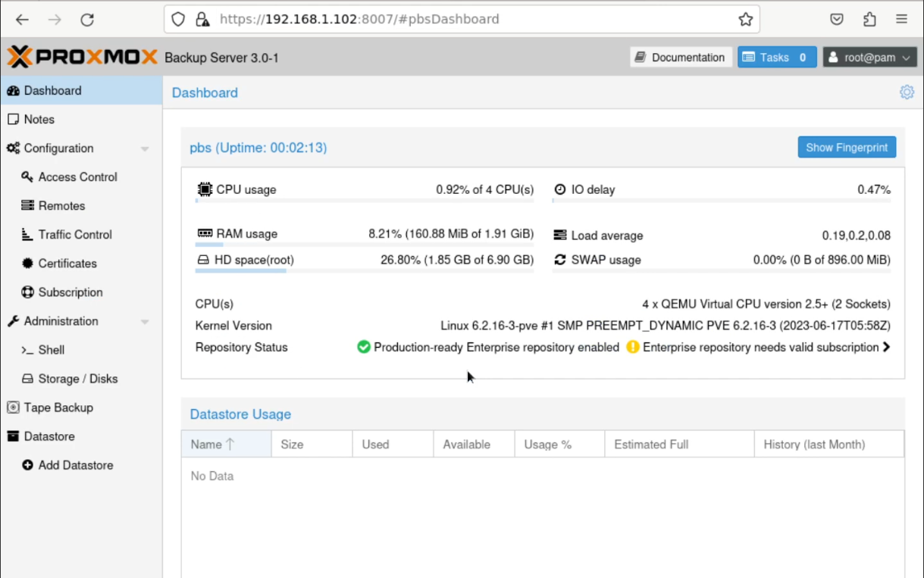Screen dimensions: 924x578
Task: Open the Documentation
Action: pyautogui.click(x=680, y=57)
